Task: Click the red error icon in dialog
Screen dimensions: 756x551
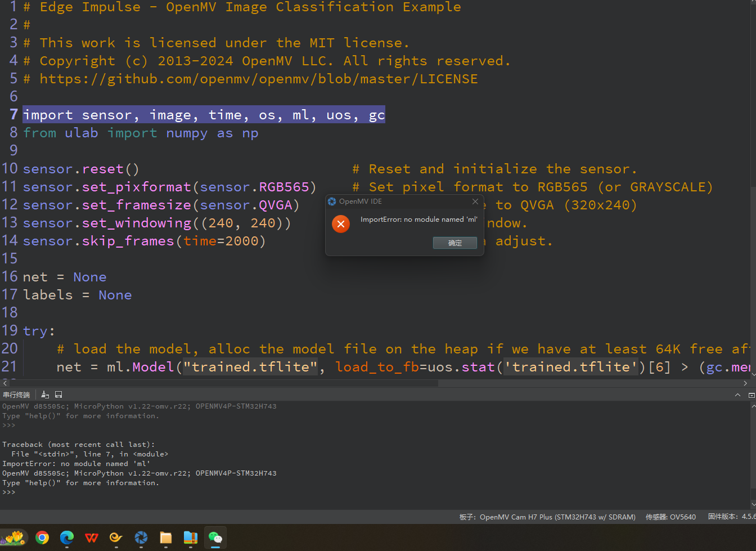Action: click(341, 224)
